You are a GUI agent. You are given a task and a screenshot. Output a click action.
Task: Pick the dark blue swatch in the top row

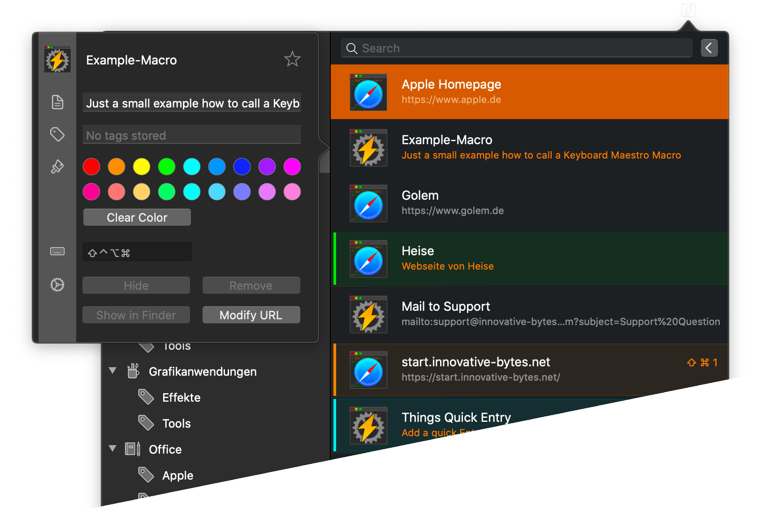click(242, 167)
